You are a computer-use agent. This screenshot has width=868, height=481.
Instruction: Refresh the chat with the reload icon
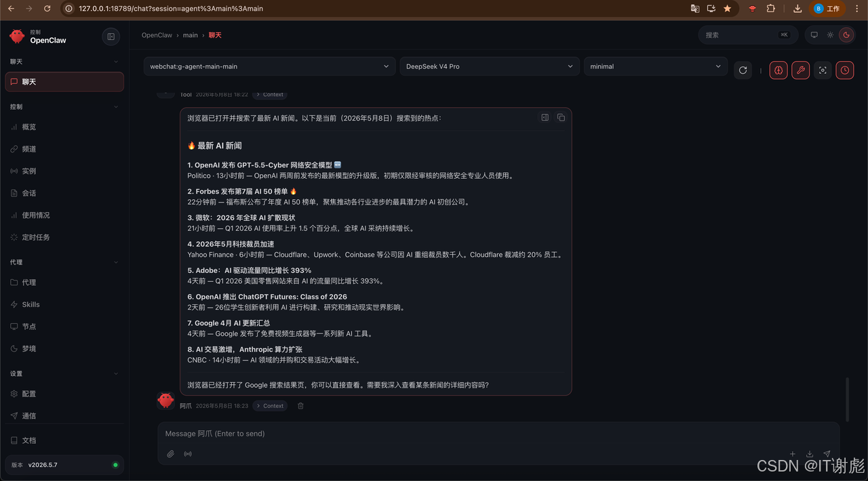743,70
